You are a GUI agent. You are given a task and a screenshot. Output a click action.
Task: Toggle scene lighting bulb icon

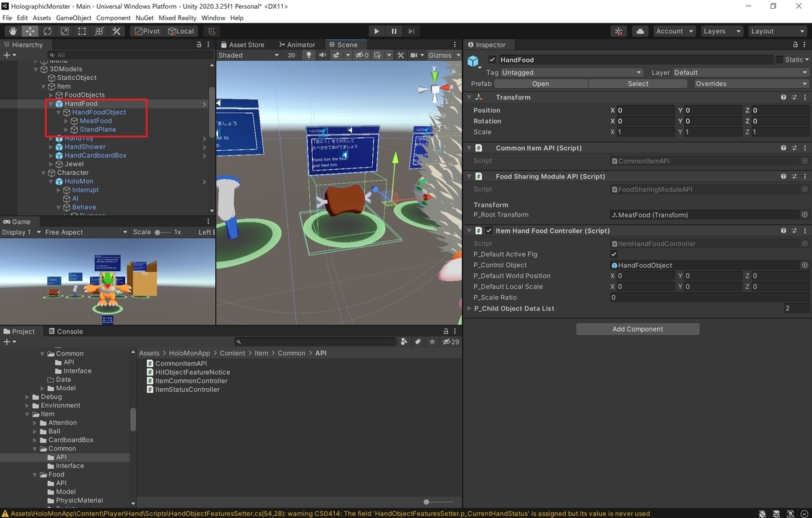point(310,55)
